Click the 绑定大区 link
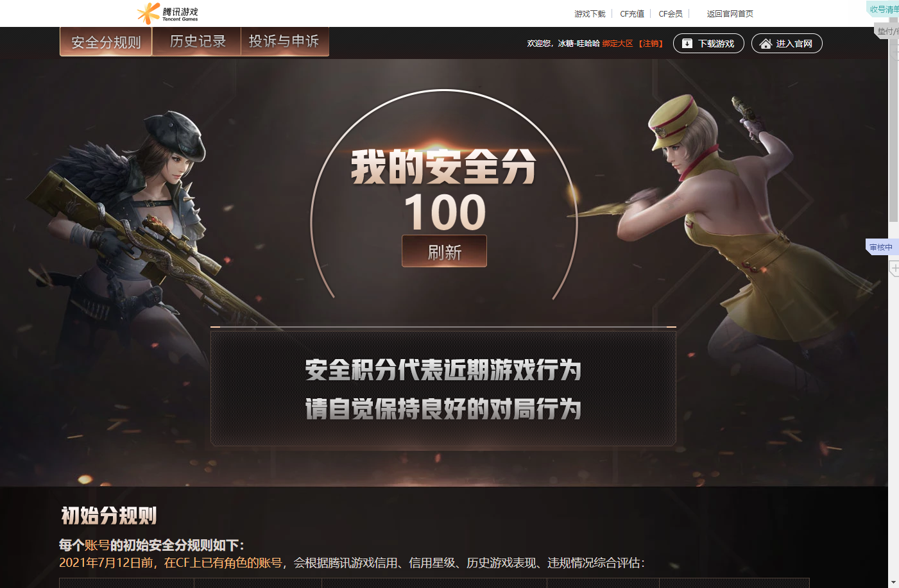The height and width of the screenshot is (588, 899). (617, 44)
